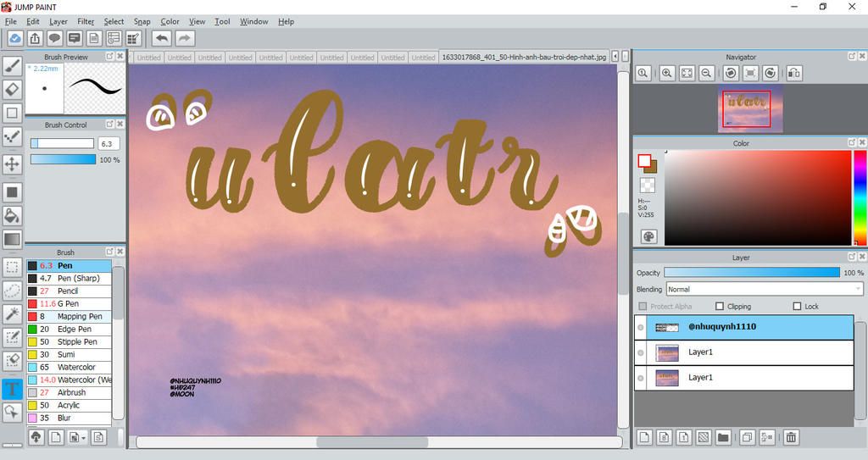This screenshot has width=868, height=460.
Task: Download cloud brush in Brush panel
Action: pos(36,437)
